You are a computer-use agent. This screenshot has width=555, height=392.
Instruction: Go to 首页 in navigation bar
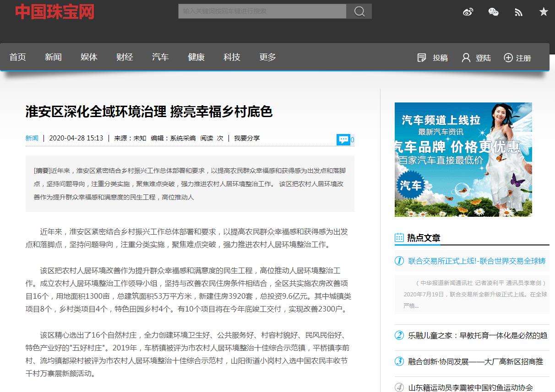pyautogui.click(x=18, y=57)
